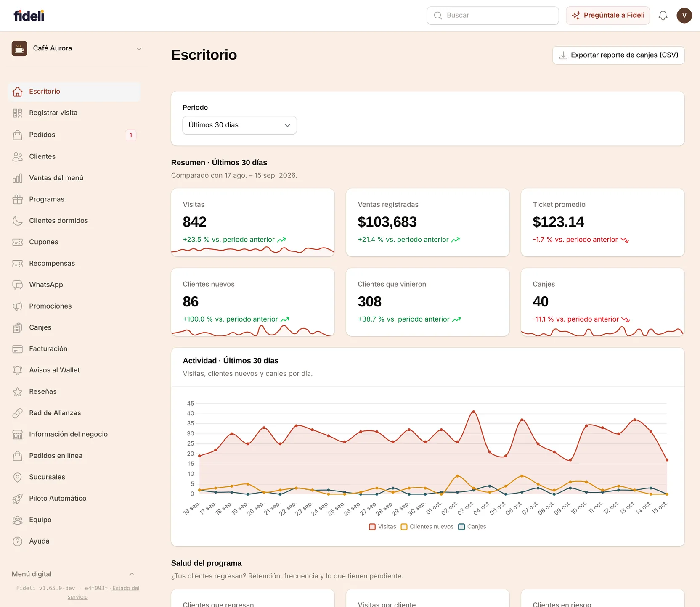This screenshot has height=607, width=700.
Task: Open Clientes dormidos section
Action: (74, 221)
